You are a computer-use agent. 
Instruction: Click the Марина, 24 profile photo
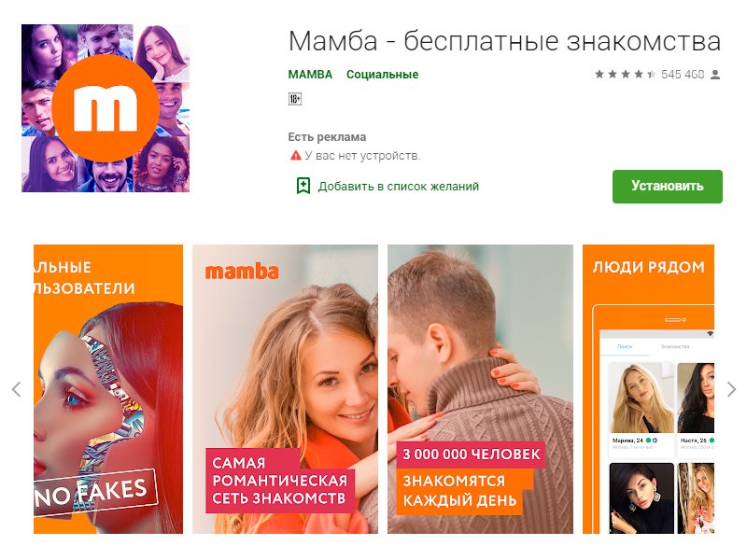(641, 399)
